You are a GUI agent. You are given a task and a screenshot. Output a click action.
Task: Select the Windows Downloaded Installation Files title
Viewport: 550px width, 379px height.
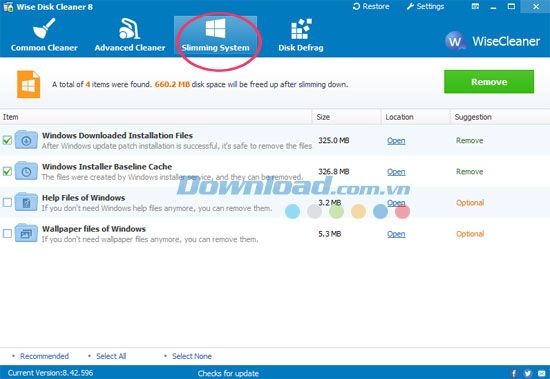tap(118, 135)
